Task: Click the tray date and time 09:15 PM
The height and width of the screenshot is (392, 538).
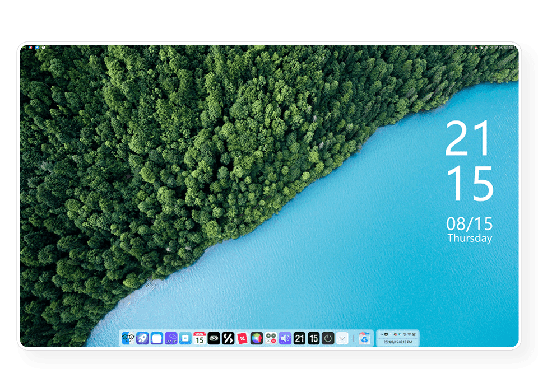Action: [397, 342]
